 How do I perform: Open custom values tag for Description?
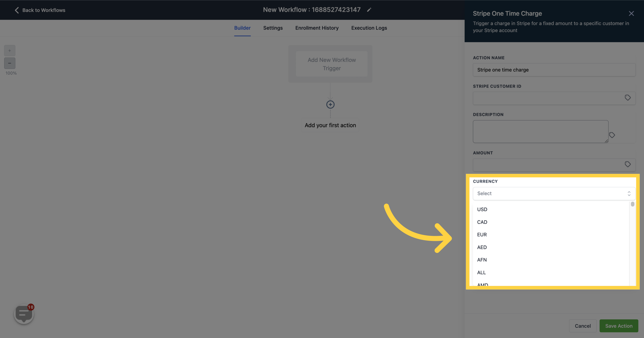(x=612, y=135)
